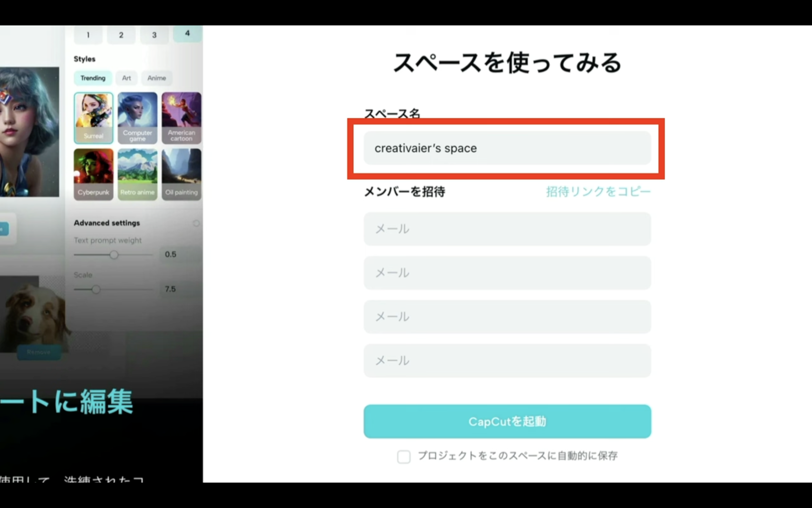The height and width of the screenshot is (508, 812).
Task: Enable auto-save projects to this space checkbox
Action: pos(404,457)
